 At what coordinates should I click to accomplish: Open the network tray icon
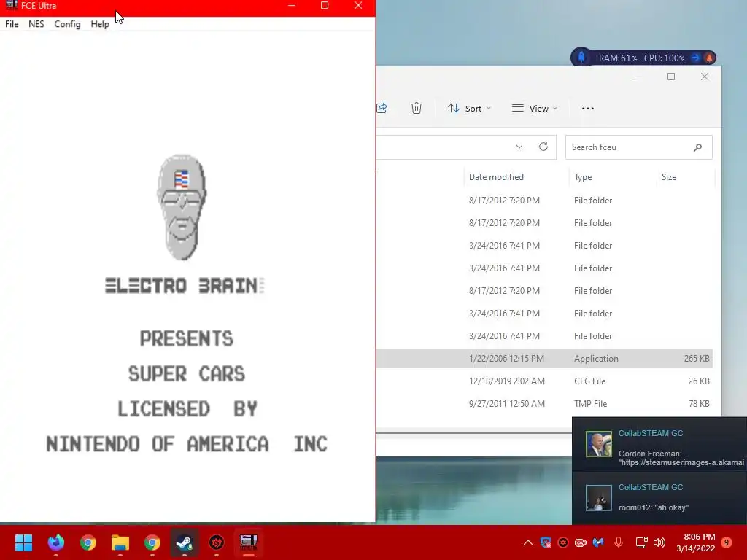point(642,542)
